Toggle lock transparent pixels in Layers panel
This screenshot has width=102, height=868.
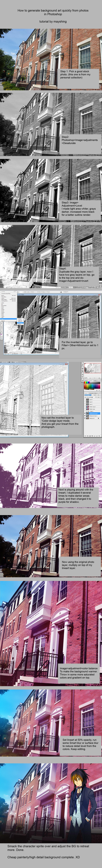[88, 397]
